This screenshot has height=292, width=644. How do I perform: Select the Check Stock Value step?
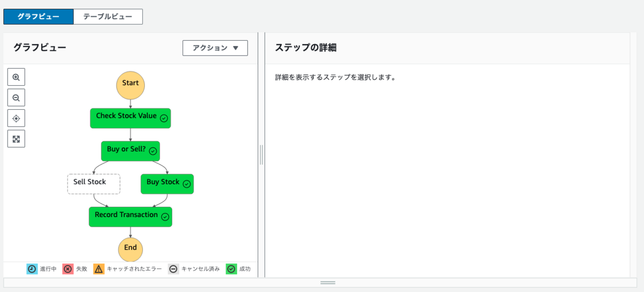coord(130,118)
